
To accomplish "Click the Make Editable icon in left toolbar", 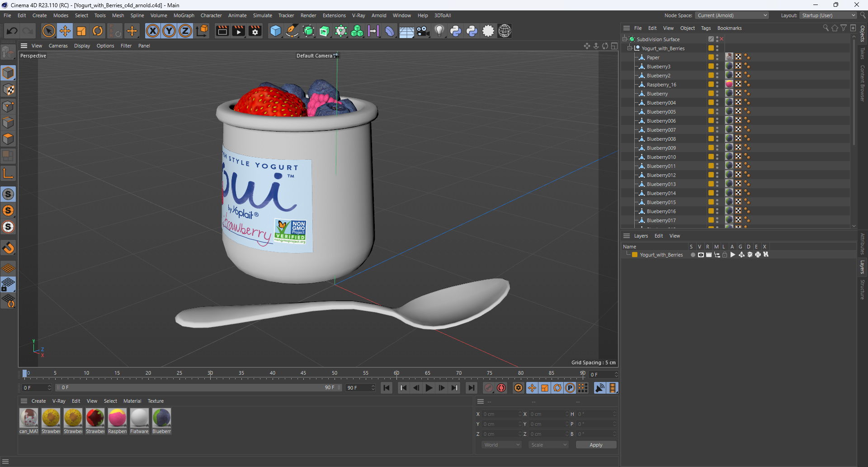I will point(8,52).
